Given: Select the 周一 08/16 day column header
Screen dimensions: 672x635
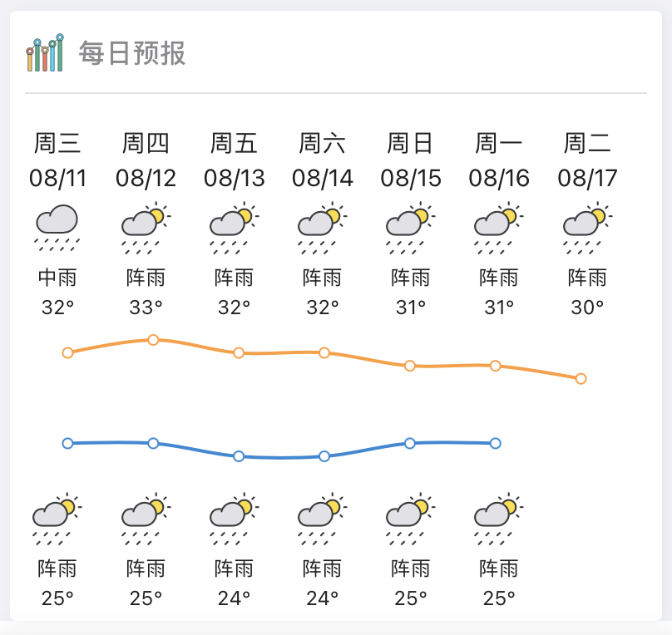Looking at the screenshot, I should coord(499,160).
